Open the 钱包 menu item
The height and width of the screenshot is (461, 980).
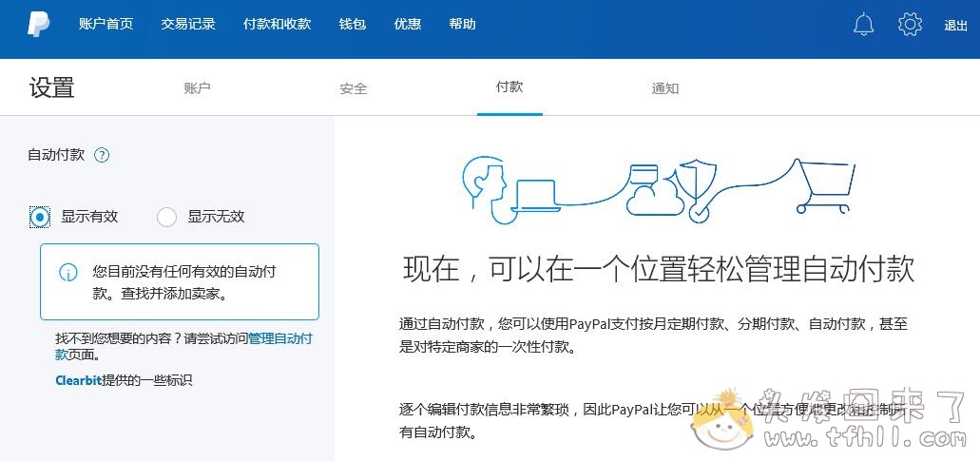click(353, 25)
